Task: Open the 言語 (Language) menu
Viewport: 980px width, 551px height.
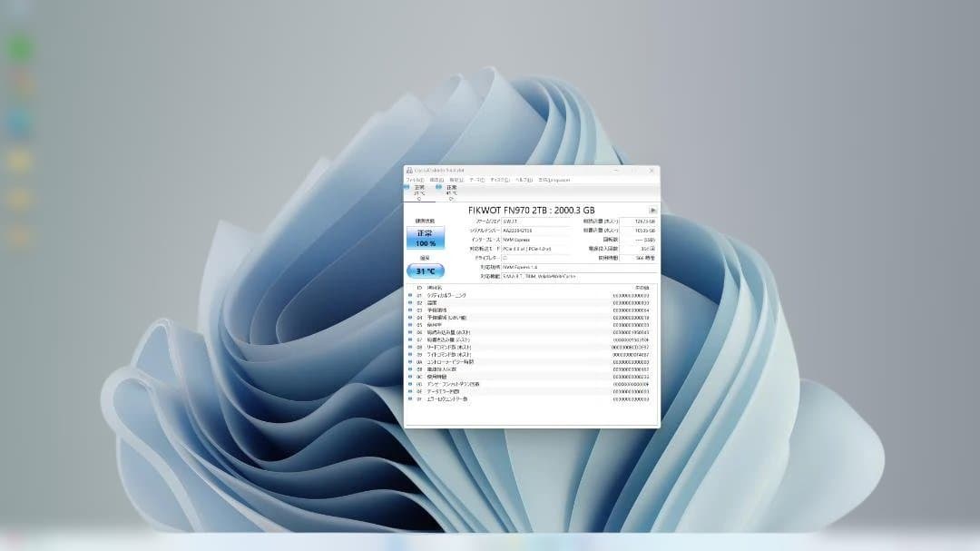Action: [x=552, y=180]
